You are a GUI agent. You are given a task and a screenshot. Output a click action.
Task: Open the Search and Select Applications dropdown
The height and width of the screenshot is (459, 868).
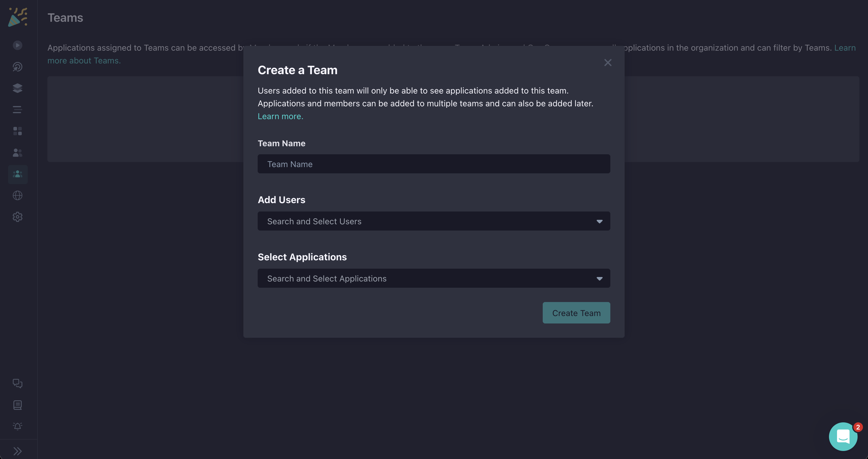click(x=434, y=278)
